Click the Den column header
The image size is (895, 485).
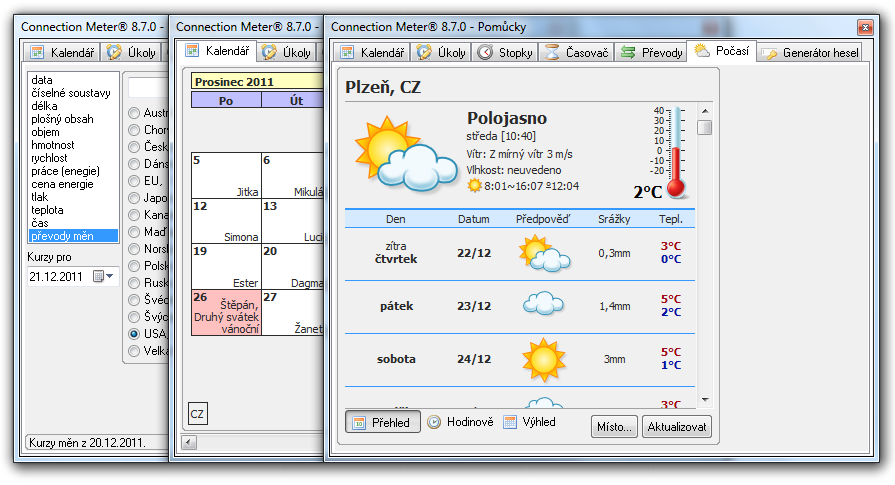(x=396, y=219)
